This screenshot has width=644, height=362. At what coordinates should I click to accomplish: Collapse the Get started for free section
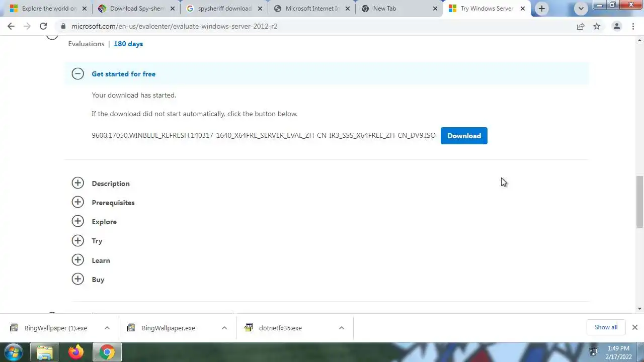[77, 74]
